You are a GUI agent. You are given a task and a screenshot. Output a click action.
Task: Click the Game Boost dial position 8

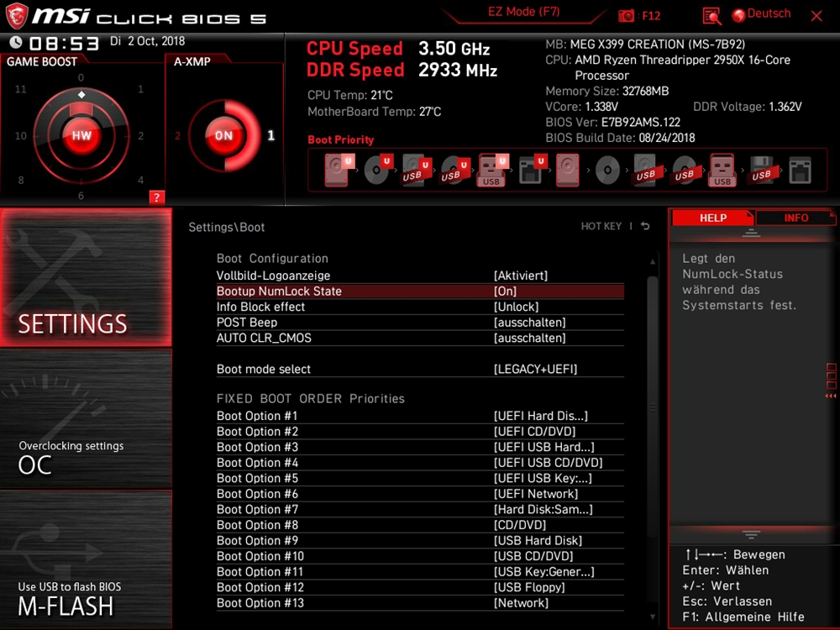[x=21, y=180]
